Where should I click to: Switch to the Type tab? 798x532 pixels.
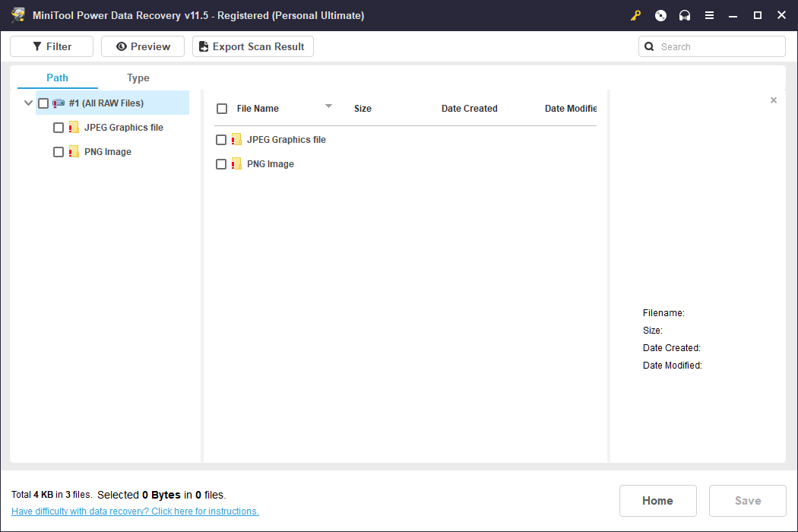click(138, 78)
